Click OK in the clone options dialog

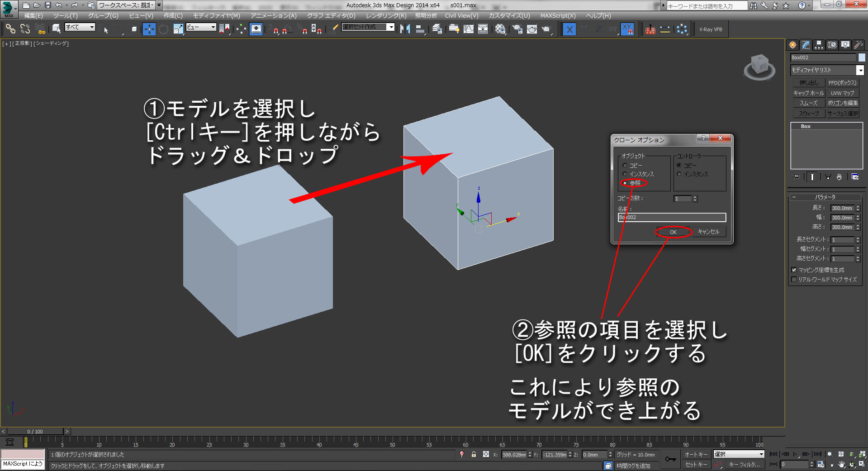tap(673, 232)
